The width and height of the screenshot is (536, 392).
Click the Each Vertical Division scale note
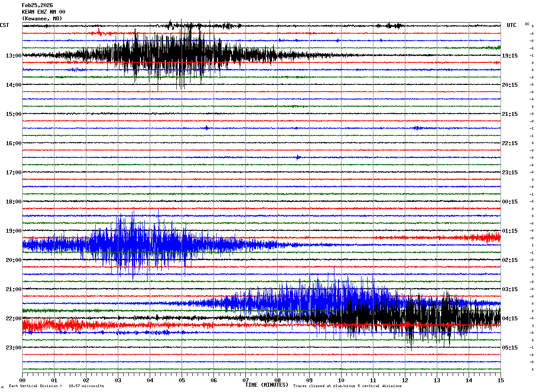56,386
